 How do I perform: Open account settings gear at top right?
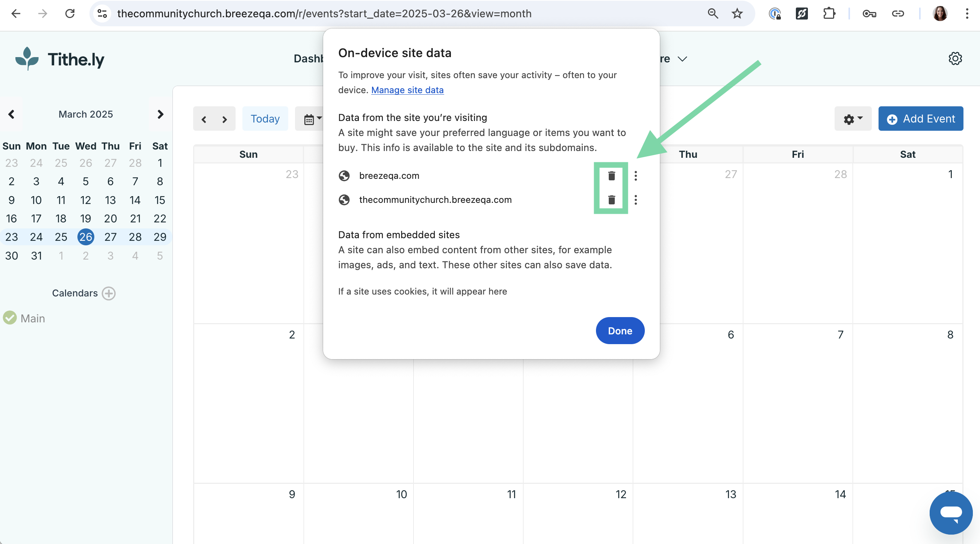point(955,59)
